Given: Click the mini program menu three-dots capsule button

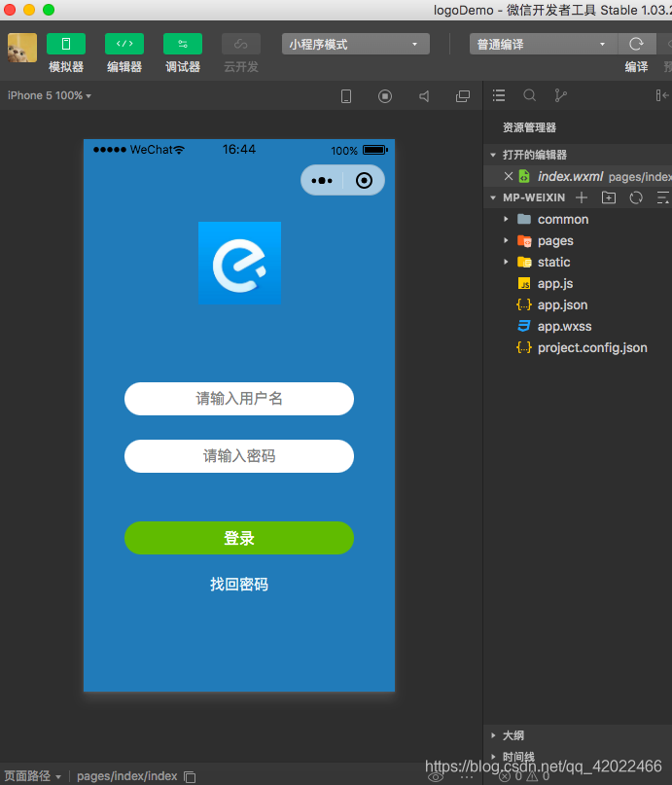Looking at the screenshot, I should (x=322, y=180).
